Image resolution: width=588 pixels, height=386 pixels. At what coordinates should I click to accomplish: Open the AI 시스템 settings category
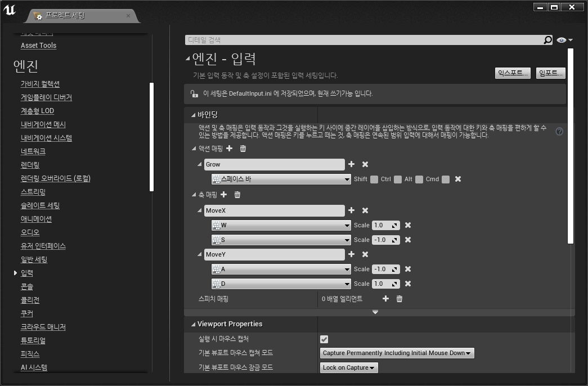34,367
